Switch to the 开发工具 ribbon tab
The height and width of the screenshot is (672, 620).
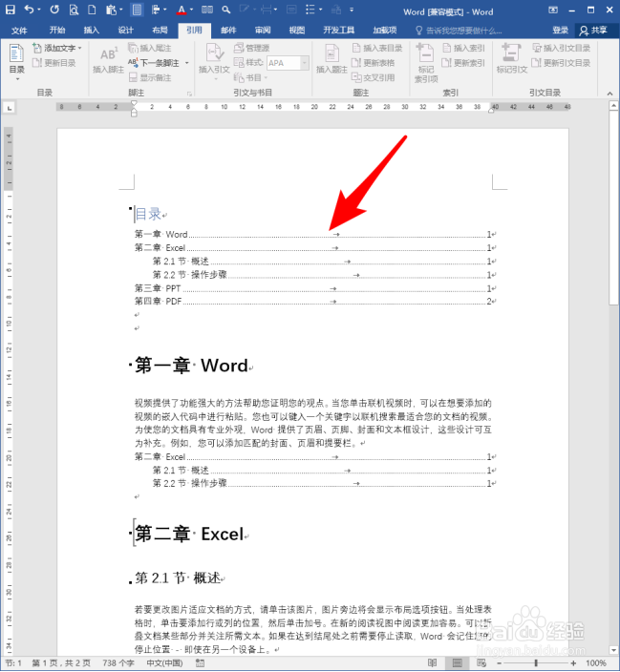338,30
